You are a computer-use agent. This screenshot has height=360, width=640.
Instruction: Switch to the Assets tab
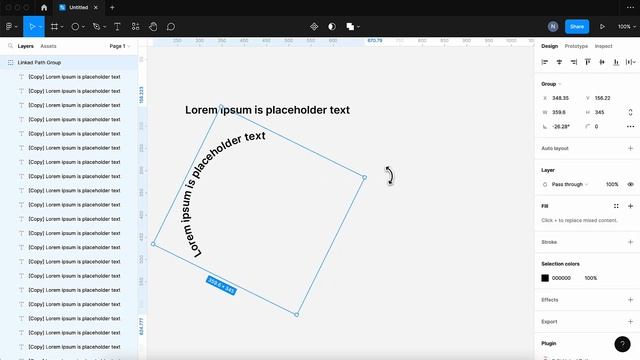pyautogui.click(x=48, y=46)
